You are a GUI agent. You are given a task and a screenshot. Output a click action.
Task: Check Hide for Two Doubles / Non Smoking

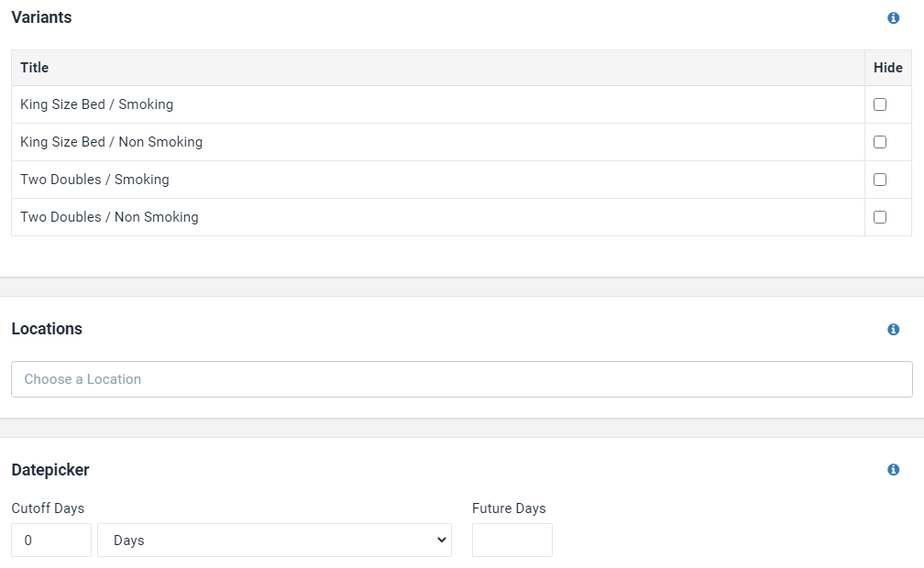pos(880,217)
